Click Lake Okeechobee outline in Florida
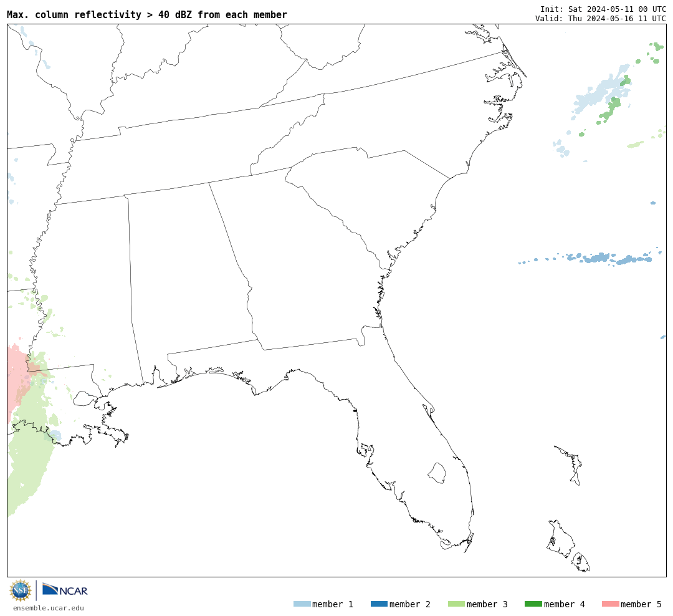Viewport: 673px width, 616px height. coord(437,473)
